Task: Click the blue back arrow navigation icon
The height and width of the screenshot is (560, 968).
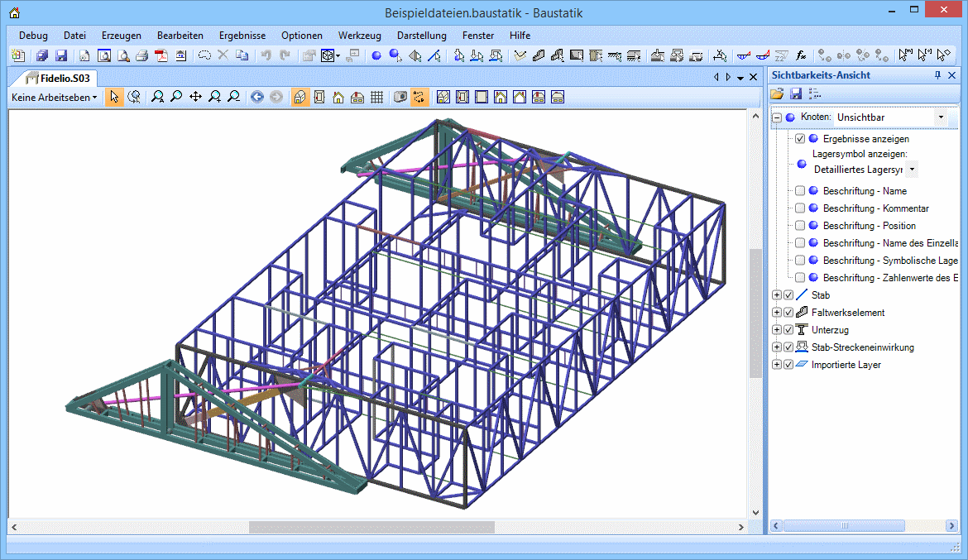Action: click(x=257, y=97)
